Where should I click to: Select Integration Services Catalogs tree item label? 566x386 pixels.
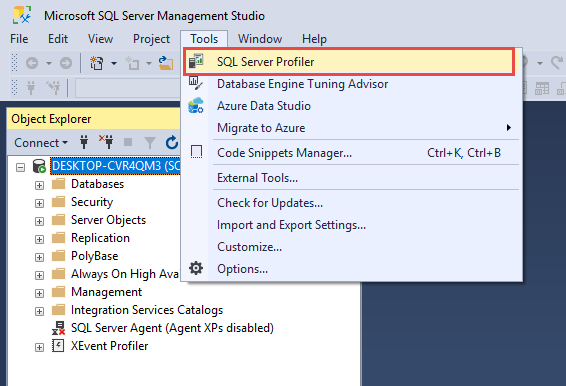point(147,310)
